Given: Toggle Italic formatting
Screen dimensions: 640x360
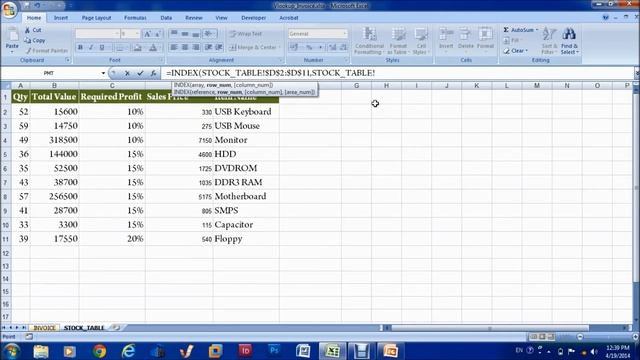Looking at the screenshot, I should coord(91,48).
